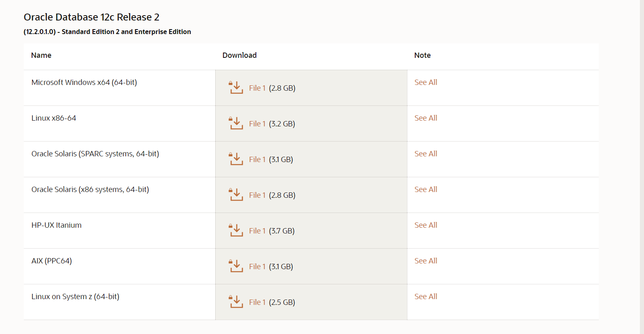
Task: Click download icon for Oracle Solaris x86
Action: pyautogui.click(x=236, y=194)
